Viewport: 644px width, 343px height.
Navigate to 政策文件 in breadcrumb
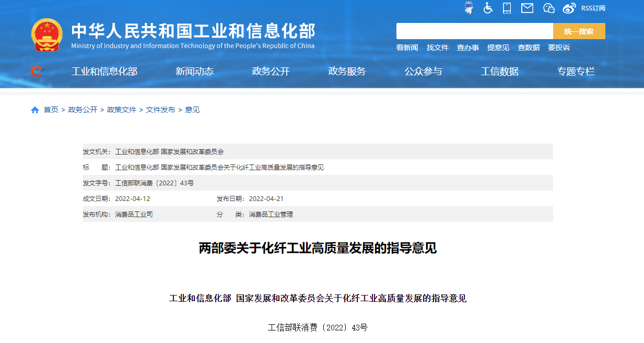tap(122, 110)
